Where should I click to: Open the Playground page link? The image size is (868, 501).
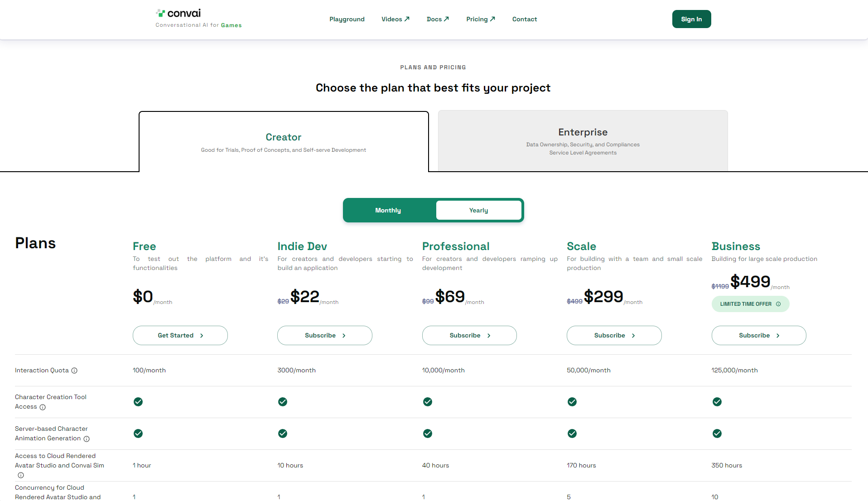coord(347,19)
